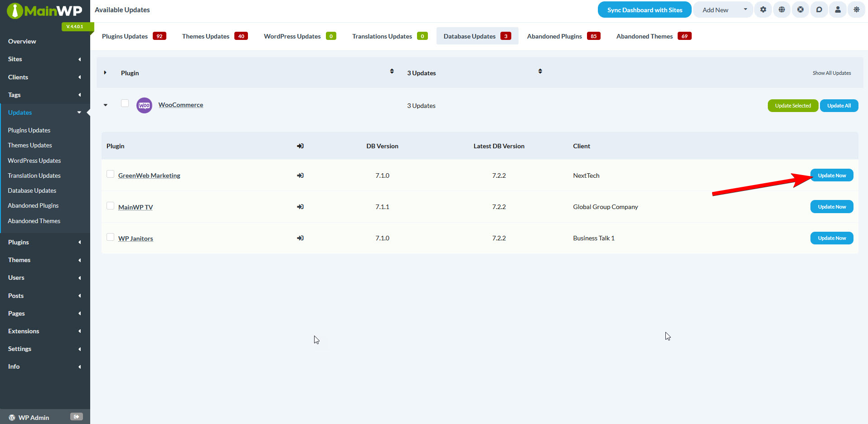Screen dimensions: 868x424
Task: Select the WooCommerce group checkbox
Action: [x=125, y=103]
